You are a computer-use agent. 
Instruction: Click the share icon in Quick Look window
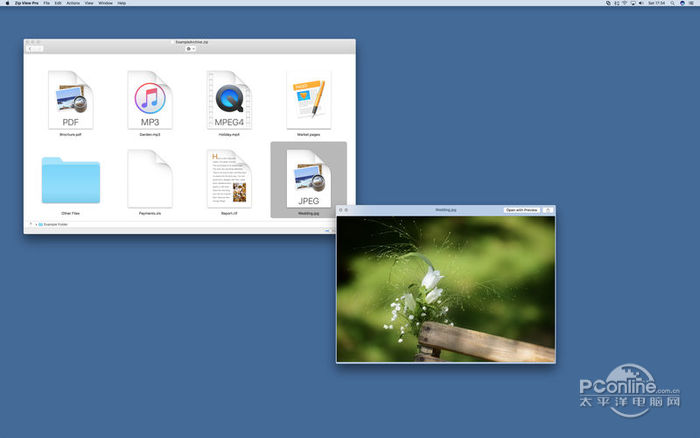coord(548,210)
